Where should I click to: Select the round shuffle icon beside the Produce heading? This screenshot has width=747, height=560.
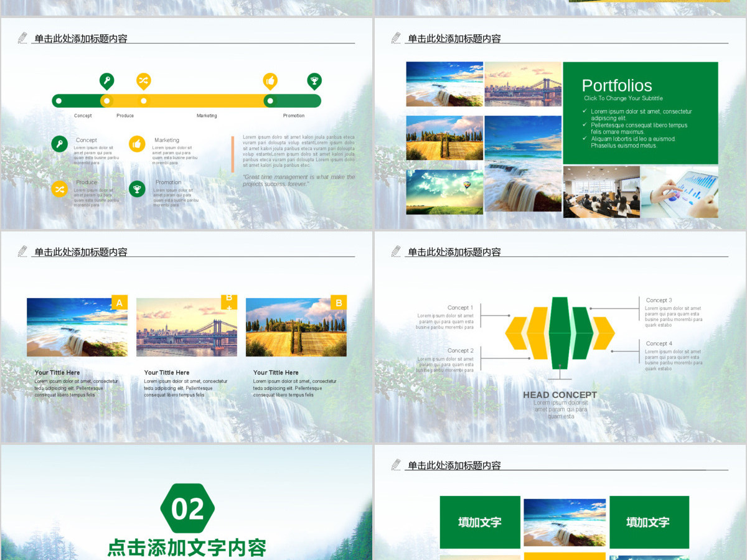59,189
